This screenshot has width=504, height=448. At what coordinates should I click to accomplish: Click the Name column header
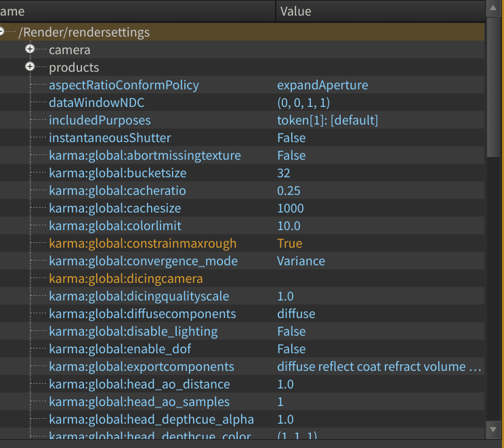138,12
